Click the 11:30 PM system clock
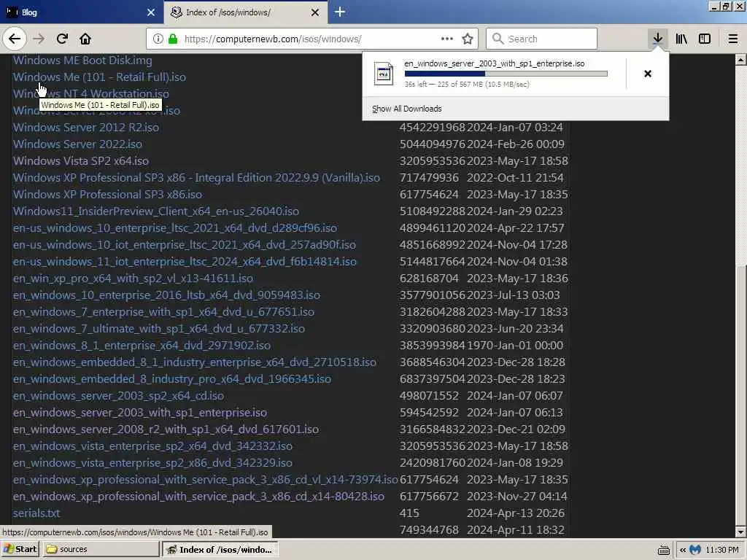 point(721,550)
